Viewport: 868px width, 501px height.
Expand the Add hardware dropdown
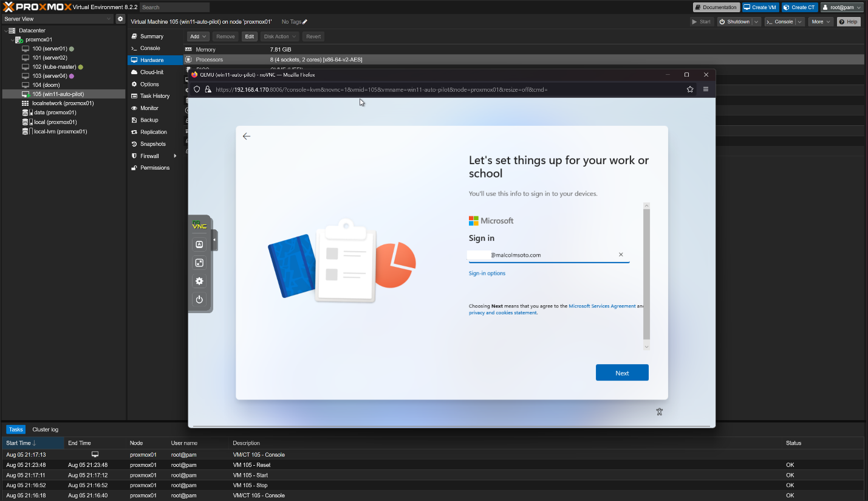coord(199,36)
